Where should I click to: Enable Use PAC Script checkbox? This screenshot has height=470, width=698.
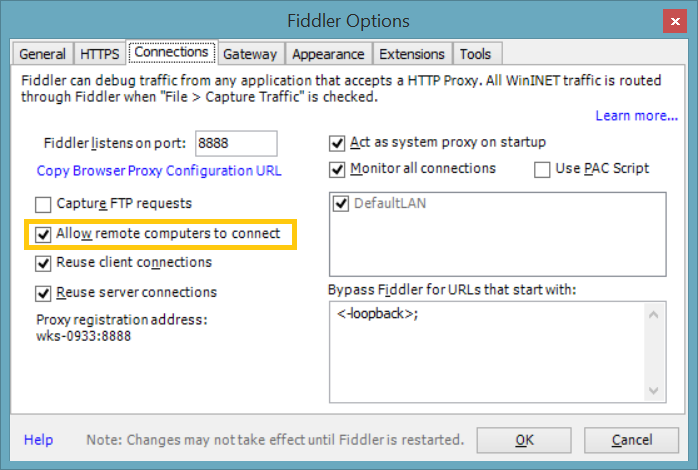542,170
